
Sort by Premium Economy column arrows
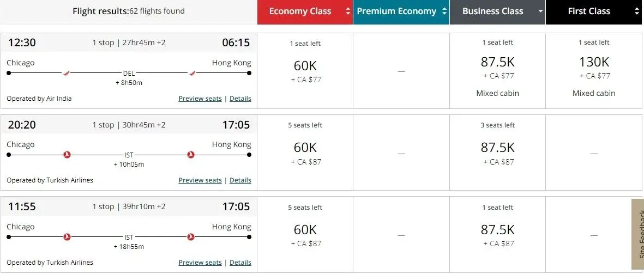444,11
